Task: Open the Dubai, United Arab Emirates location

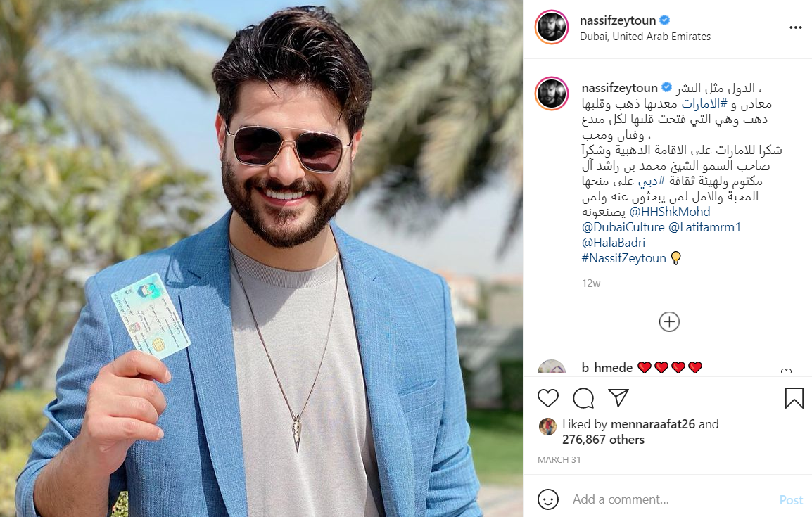Action: tap(645, 37)
